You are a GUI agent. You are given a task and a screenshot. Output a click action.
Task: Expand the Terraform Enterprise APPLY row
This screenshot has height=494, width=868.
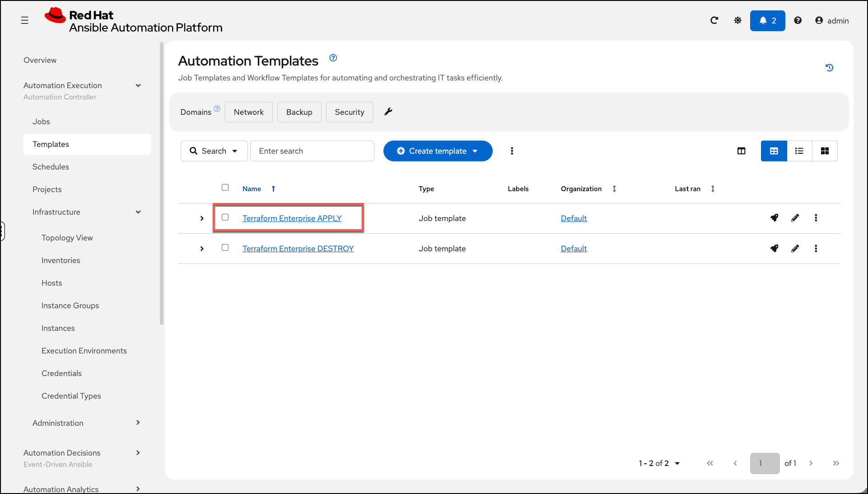pos(202,218)
